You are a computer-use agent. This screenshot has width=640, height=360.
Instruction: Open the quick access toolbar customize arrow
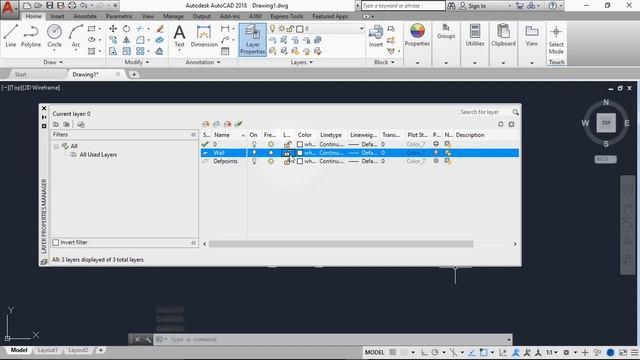tap(116, 6)
